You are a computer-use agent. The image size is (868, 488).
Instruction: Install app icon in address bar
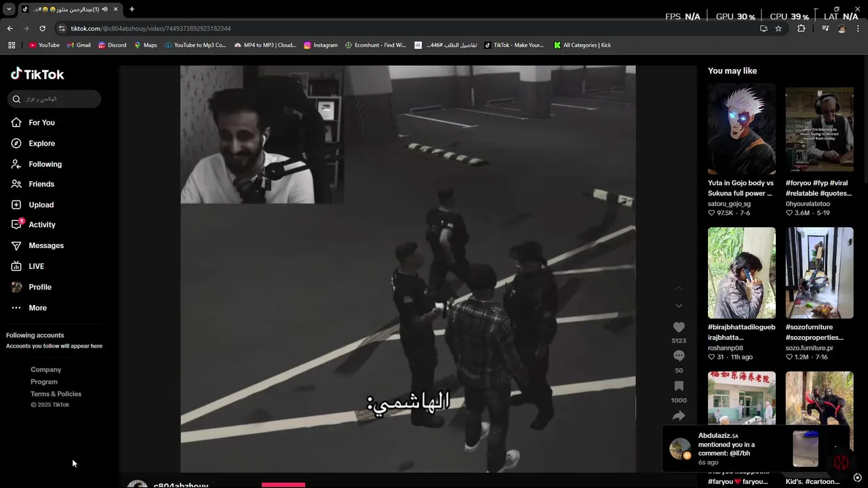pos(764,28)
